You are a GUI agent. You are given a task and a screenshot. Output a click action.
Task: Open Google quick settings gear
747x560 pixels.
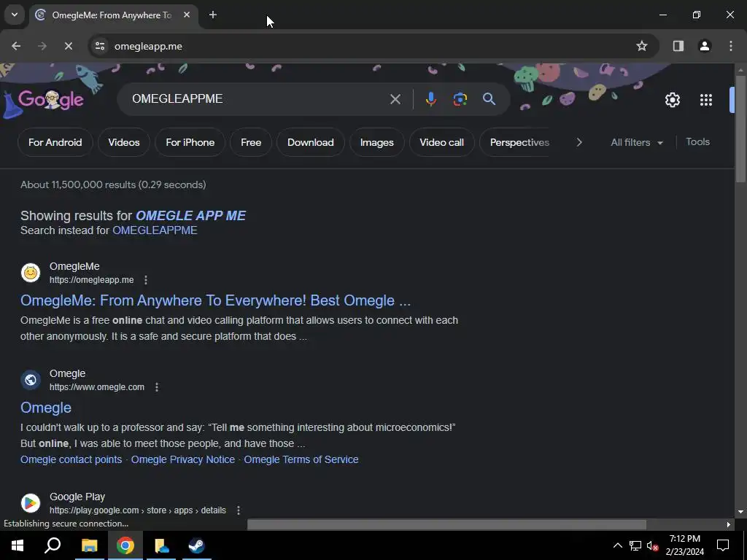(x=672, y=100)
